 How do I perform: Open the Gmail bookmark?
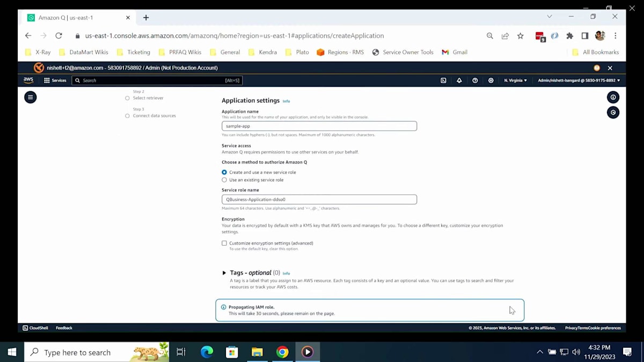[x=455, y=52]
